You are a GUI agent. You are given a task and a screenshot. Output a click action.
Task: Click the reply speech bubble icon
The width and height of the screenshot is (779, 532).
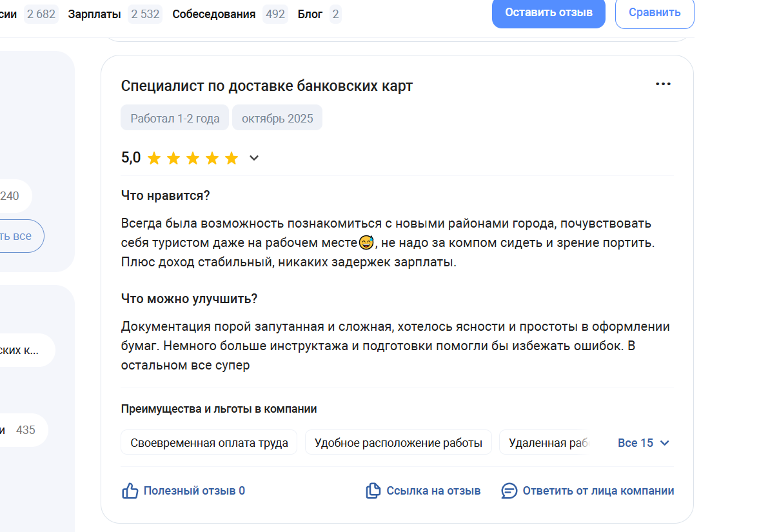coord(509,491)
